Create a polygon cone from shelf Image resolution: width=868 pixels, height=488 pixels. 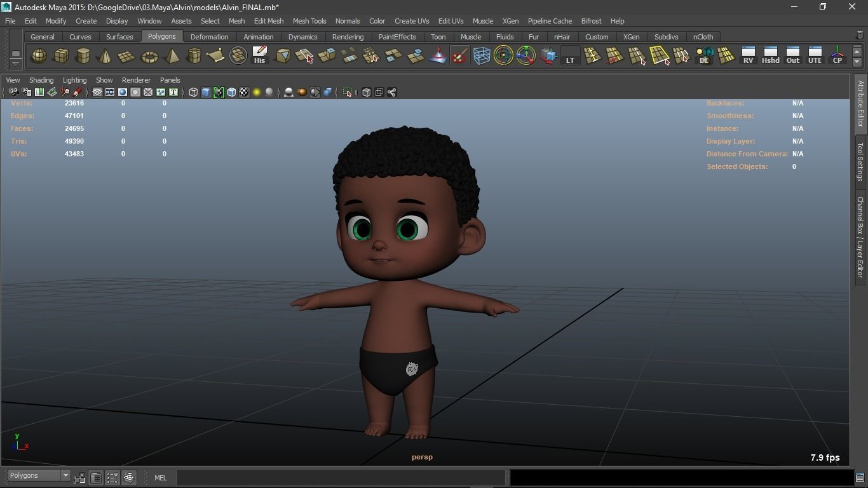(105, 56)
